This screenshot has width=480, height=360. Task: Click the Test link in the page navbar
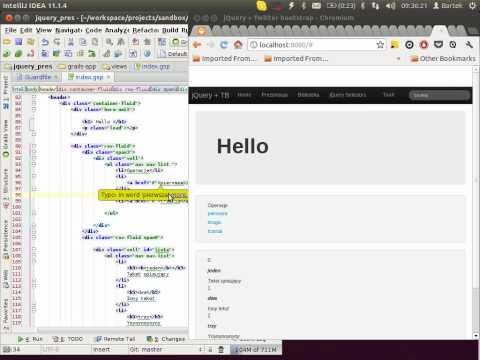point(388,95)
